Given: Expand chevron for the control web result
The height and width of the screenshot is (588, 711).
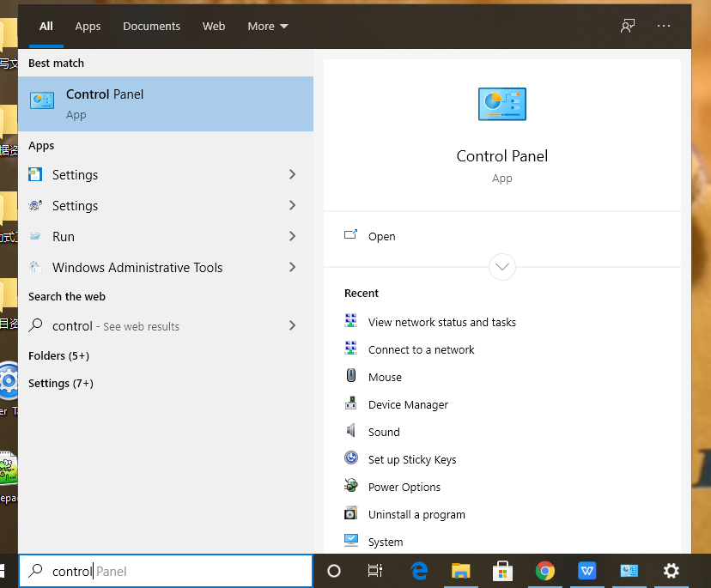Looking at the screenshot, I should (293, 325).
